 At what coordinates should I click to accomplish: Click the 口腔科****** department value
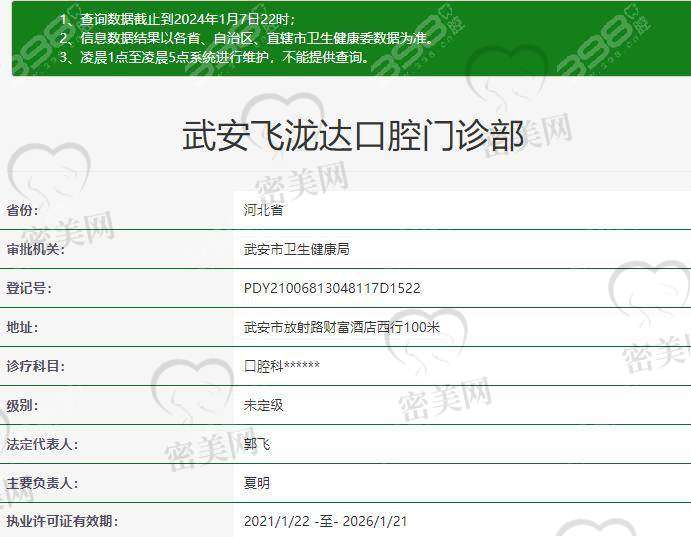(282, 366)
